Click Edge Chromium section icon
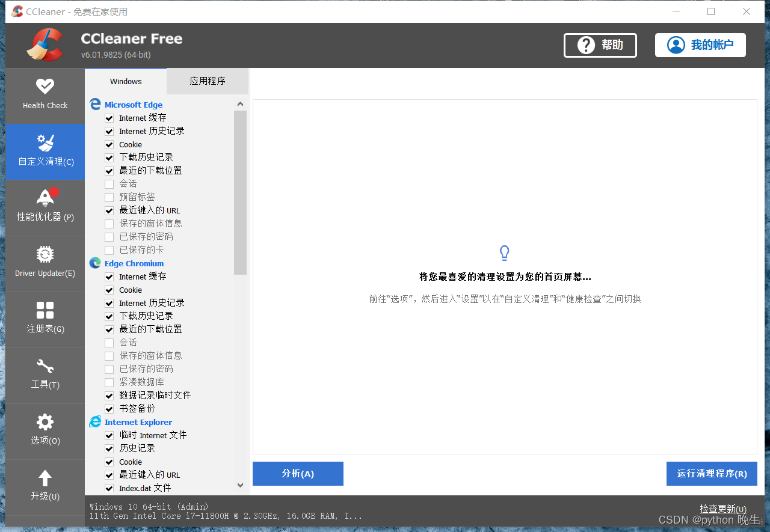The image size is (770, 532). point(95,263)
